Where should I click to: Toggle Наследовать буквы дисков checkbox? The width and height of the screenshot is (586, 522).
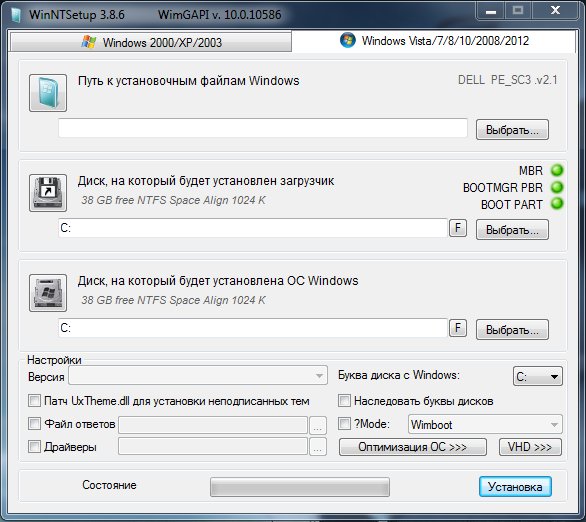point(344,401)
